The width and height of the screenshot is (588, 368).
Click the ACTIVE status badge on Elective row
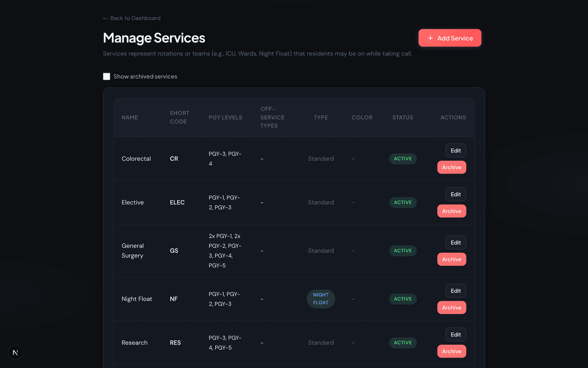pyautogui.click(x=402, y=202)
